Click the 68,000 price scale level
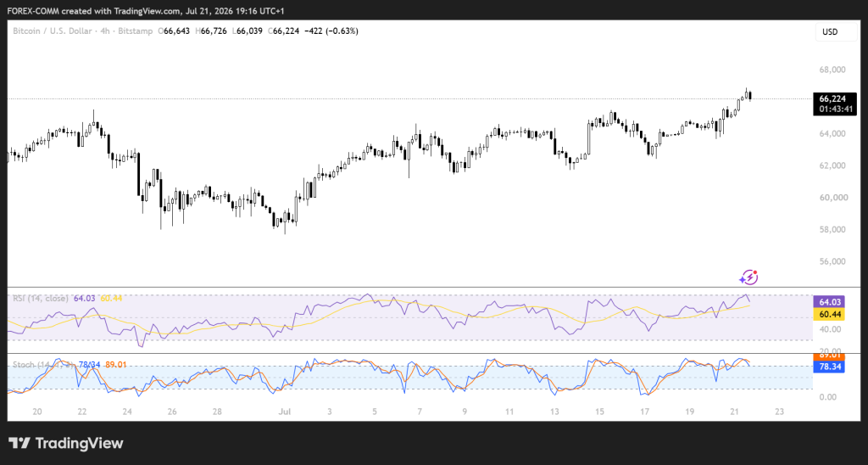The image size is (868, 465). [x=832, y=70]
